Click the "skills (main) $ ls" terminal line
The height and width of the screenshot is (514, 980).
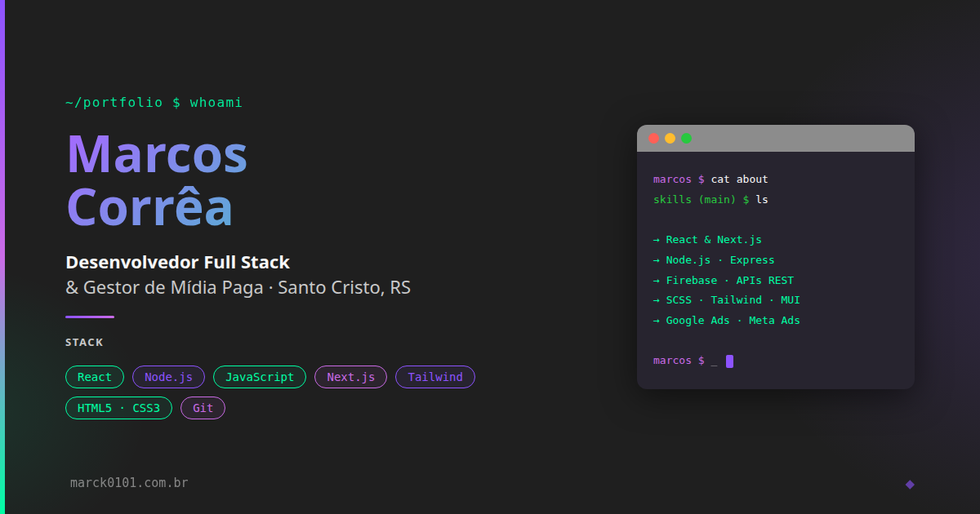tap(710, 200)
